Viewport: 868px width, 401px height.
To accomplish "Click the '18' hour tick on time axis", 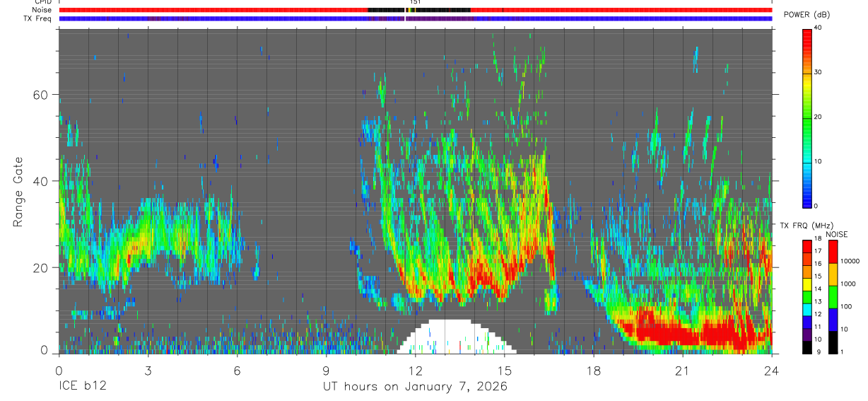I will point(593,370).
